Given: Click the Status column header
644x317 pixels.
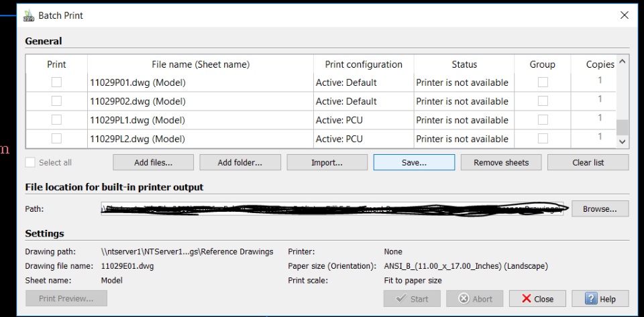Looking at the screenshot, I should (464, 64).
